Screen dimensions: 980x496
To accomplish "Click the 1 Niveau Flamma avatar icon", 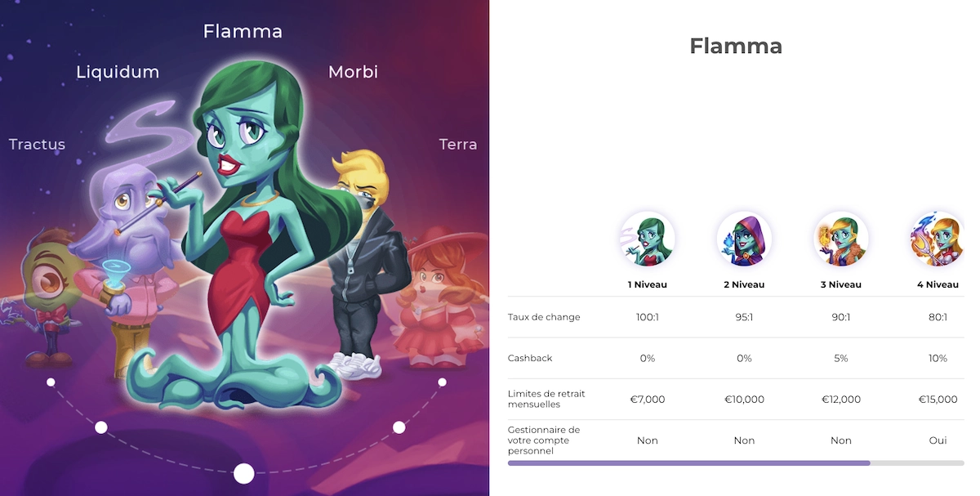I will tap(647, 239).
